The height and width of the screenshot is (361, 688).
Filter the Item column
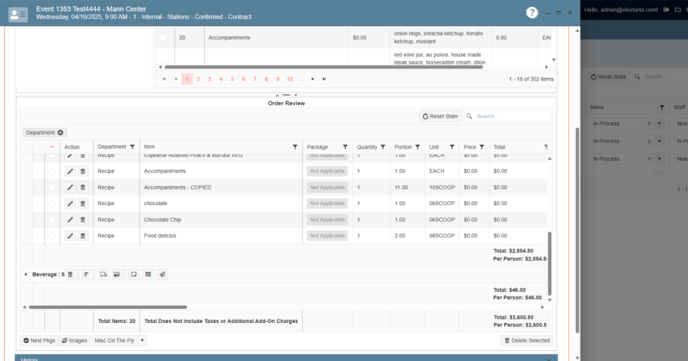point(295,147)
